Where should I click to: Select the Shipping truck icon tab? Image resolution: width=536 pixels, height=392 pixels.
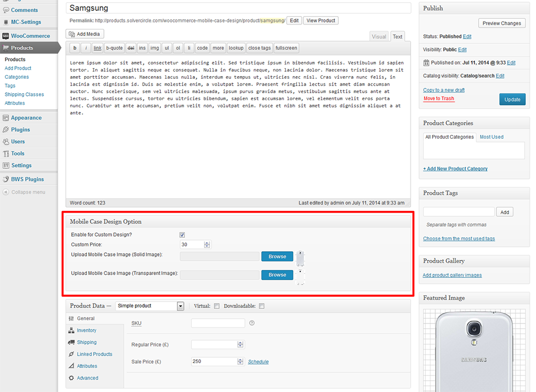pyautogui.click(x=72, y=342)
